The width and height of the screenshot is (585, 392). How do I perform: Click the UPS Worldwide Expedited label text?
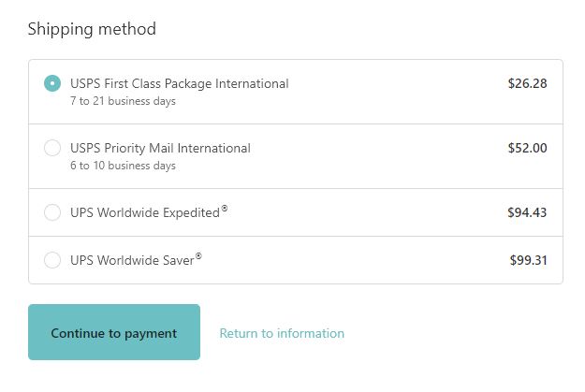pyautogui.click(x=144, y=212)
